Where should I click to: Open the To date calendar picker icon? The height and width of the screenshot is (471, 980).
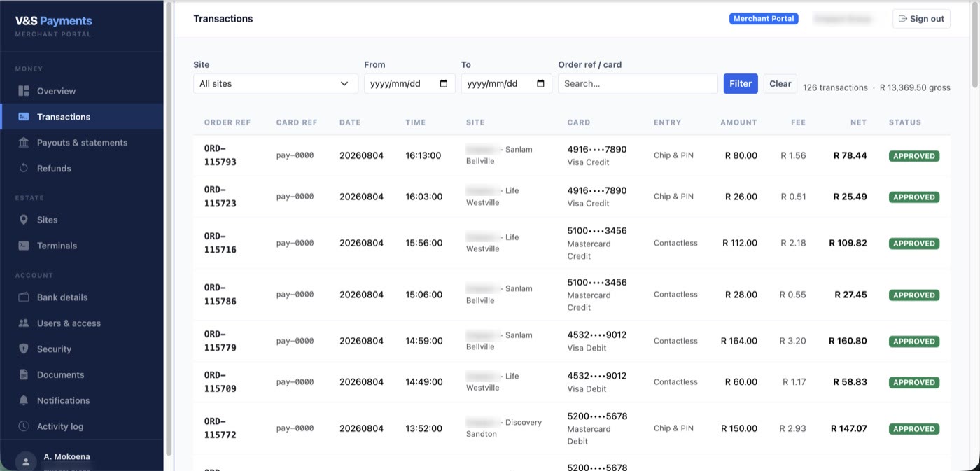click(540, 84)
